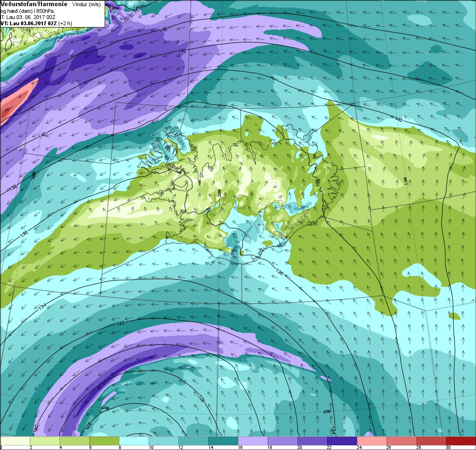
Task: Click legend value '2' on the scale
Action: coord(30,448)
